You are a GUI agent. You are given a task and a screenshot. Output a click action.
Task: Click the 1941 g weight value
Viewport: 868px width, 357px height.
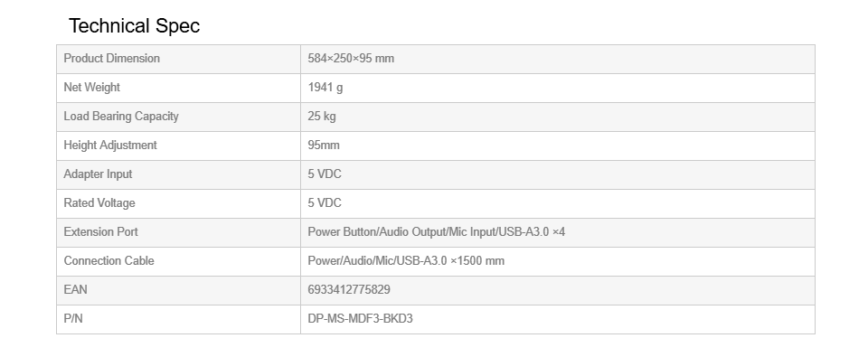[325, 88]
